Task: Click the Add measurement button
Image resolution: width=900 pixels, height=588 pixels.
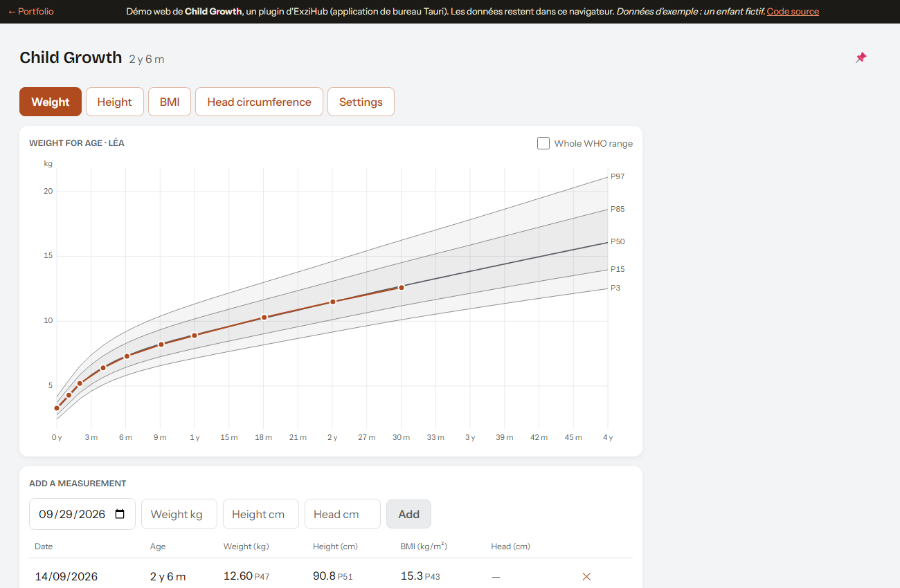Action: (x=408, y=514)
